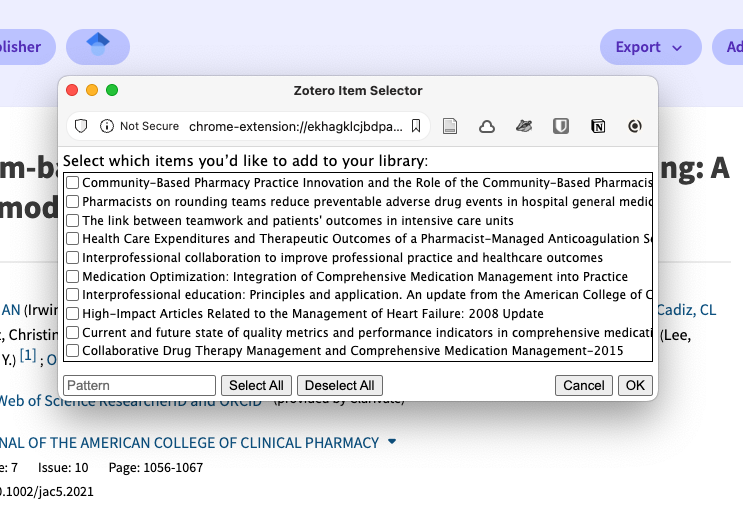This screenshot has height=524, width=743.
Task: Expand the journal name dropdown arrow
Action: pos(392,442)
